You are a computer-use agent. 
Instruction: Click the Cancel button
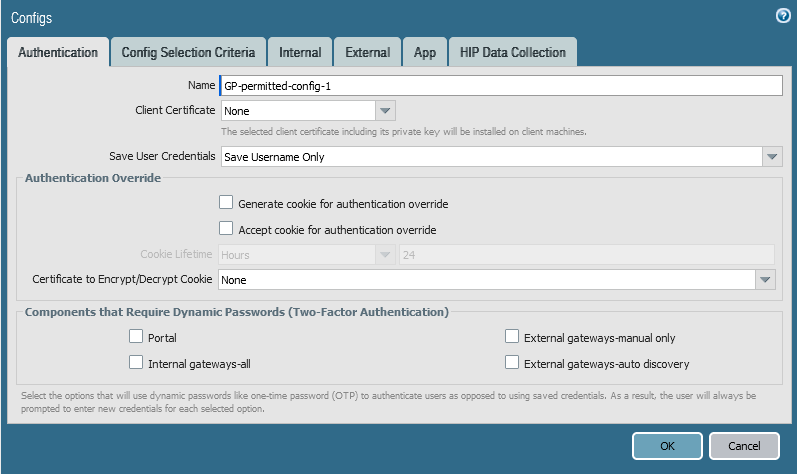(744, 445)
